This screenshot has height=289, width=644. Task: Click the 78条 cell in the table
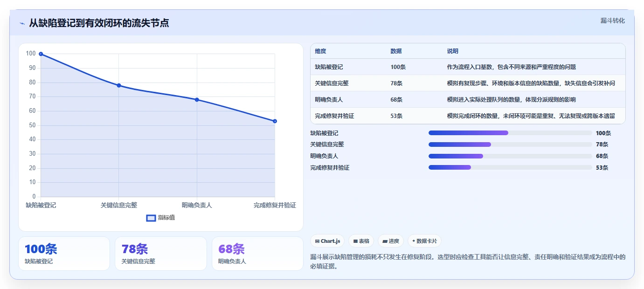pos(396,83)
